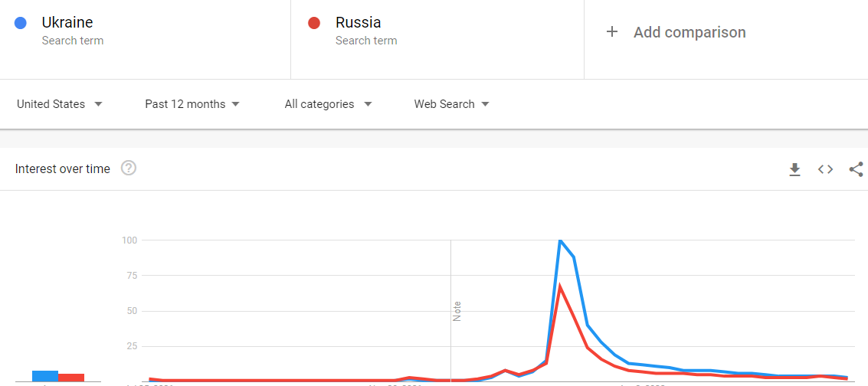Click the red Russia average bar
Screen dimensions: 868x386
click(x=71, y=378)
